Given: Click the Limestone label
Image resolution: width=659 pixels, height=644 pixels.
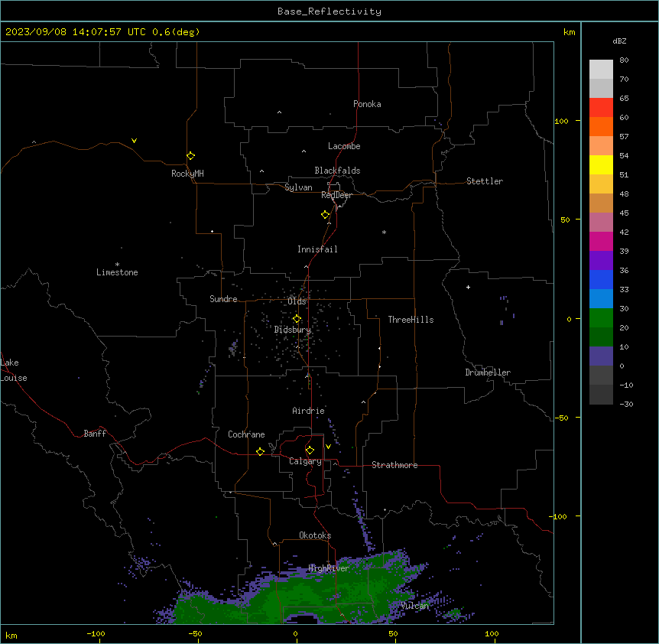Looking at the screenshot, I should 117,272.
